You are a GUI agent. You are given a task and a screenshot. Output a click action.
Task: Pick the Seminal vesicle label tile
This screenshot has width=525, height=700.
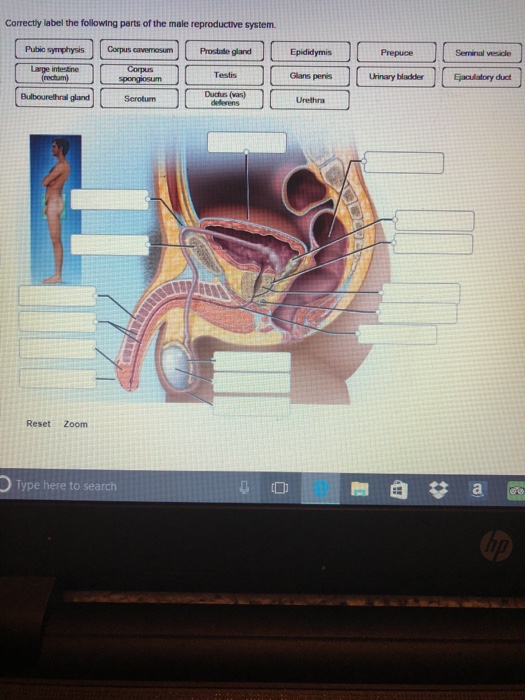point(483,53)
